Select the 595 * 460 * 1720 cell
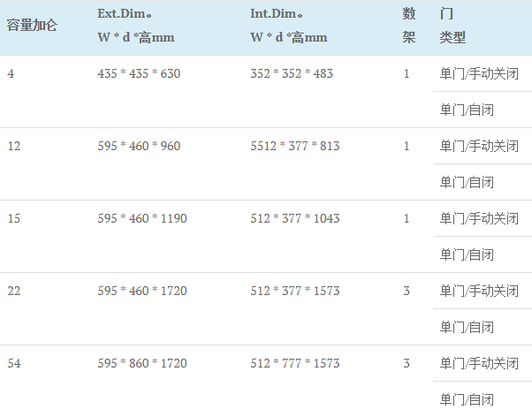Image resolution: width=532 pixels, height=417 pixels. point(142,291)
